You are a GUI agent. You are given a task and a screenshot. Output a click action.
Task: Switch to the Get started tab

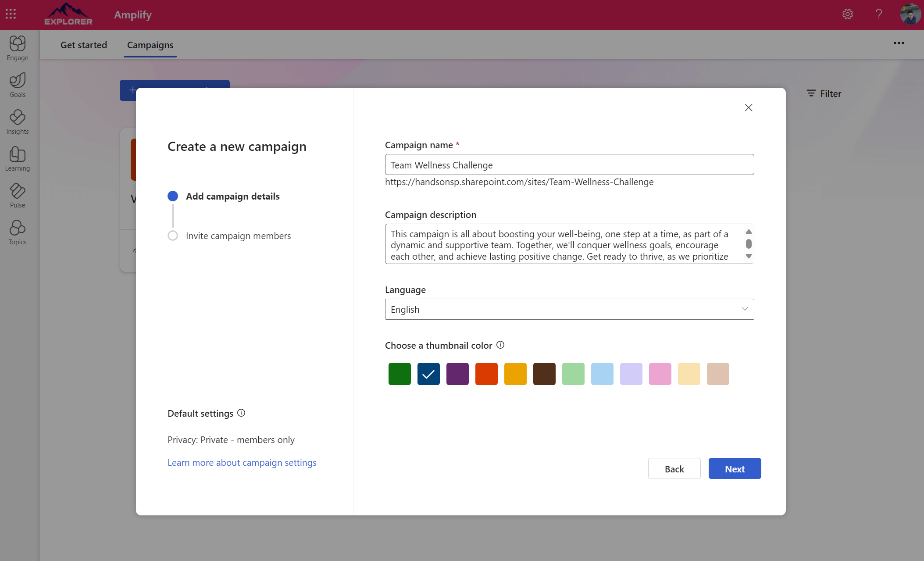pos(83,45)
